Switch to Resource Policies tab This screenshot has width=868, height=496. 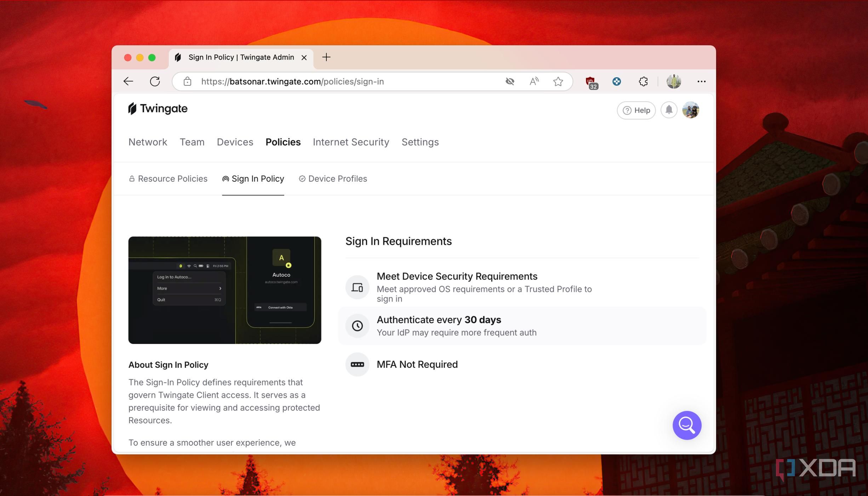pos(168,179)
